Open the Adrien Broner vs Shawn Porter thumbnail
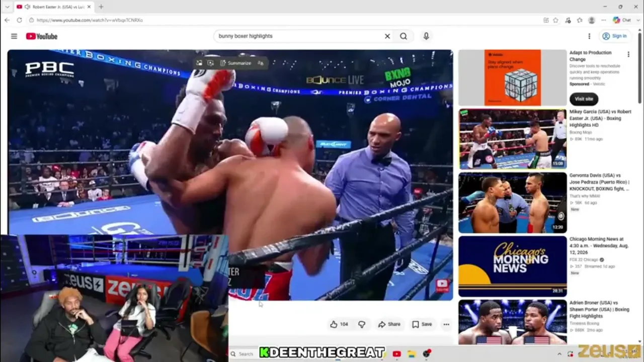This screenshot has width=644, height=362. 512,322
